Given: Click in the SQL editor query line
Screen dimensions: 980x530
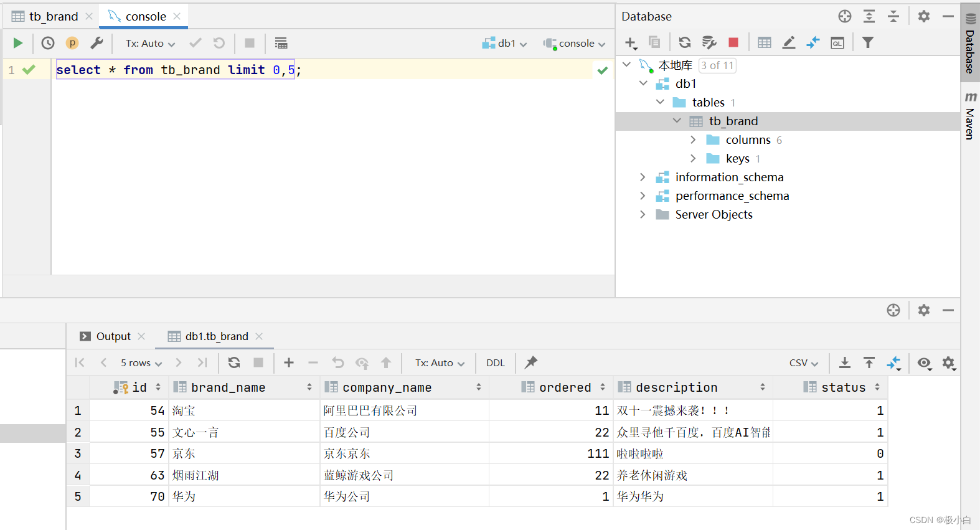Looking at the screenshot, I should [178, 70].
